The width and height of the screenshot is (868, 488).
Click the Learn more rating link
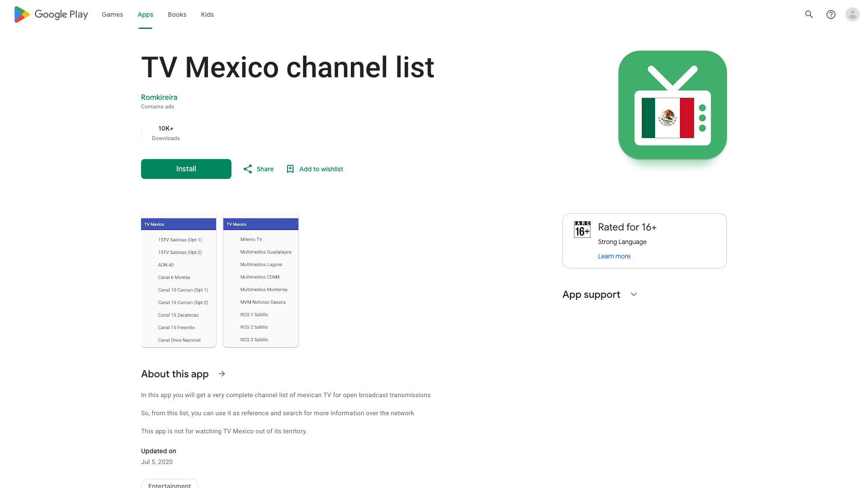pos(614,256)
